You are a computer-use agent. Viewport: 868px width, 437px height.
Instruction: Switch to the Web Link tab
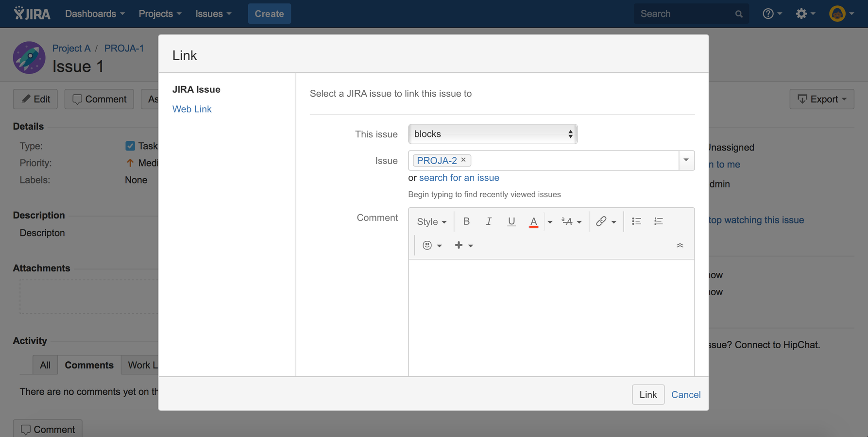[x=192, y=109]
